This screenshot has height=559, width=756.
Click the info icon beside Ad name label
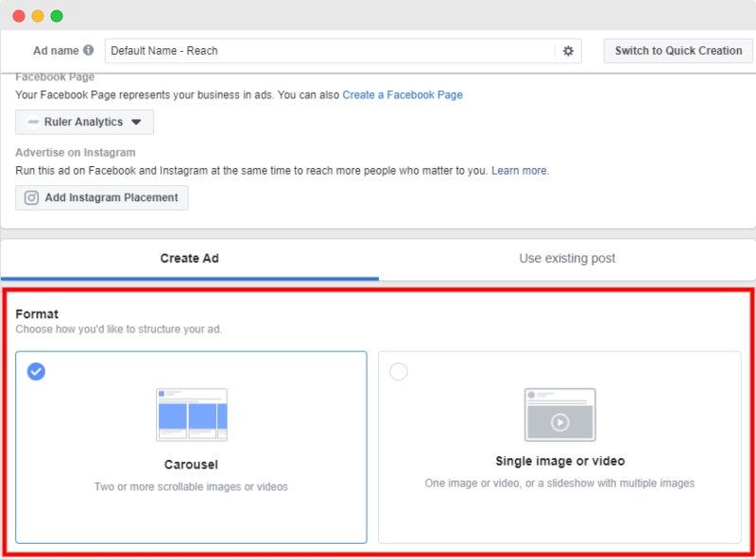pyautogui.click(x=88, y=50)
